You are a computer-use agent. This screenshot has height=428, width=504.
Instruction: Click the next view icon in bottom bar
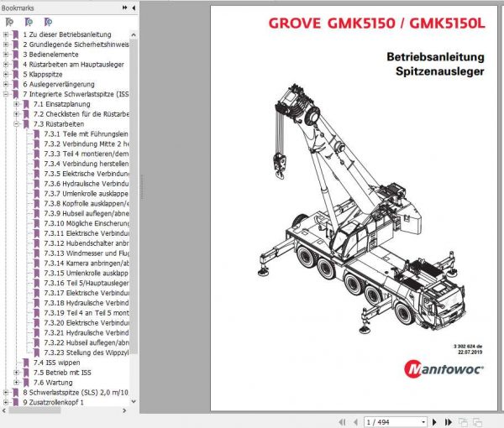point(477,422)
